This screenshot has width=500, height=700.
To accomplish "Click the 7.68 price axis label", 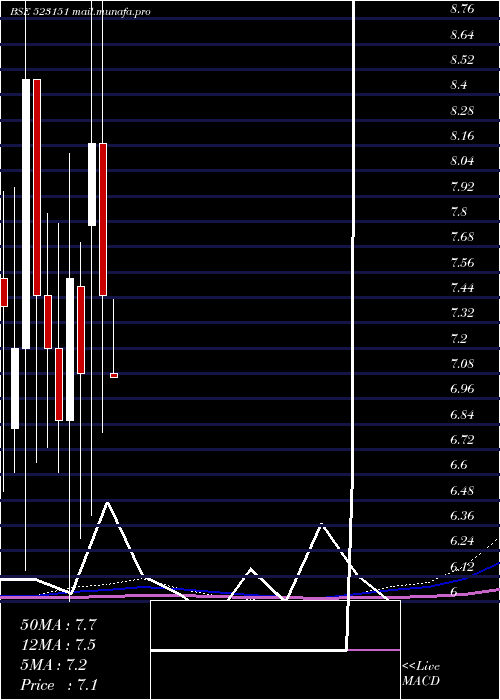I will 462,237.
